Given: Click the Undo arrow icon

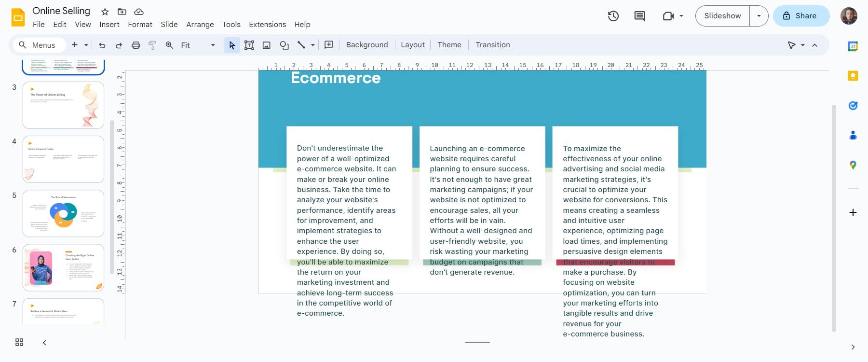Looking at the screenshot, I should click(102, 45).
